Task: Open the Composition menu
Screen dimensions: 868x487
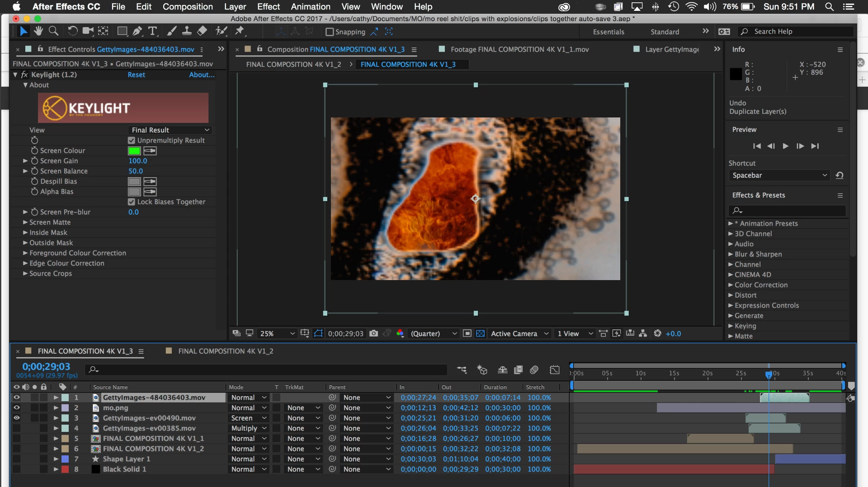Action: click(188, 7)
